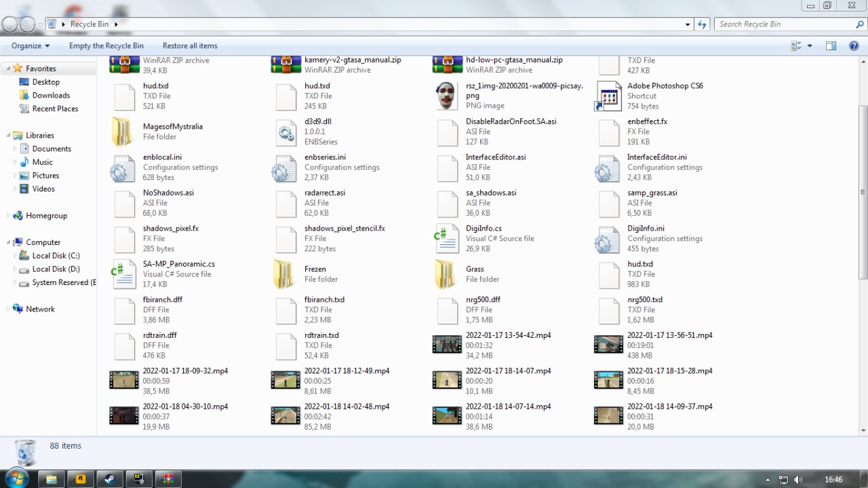This screenshot has height=488, width=868.
Task: Click the Change your view icon
Action: click(x=797, y=45)
